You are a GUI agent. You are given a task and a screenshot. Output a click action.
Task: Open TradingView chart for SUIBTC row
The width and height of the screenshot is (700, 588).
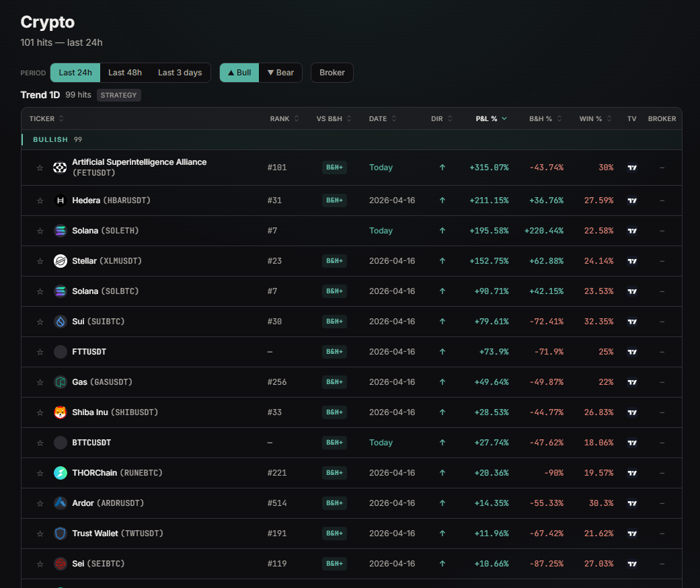coord(631,322)
